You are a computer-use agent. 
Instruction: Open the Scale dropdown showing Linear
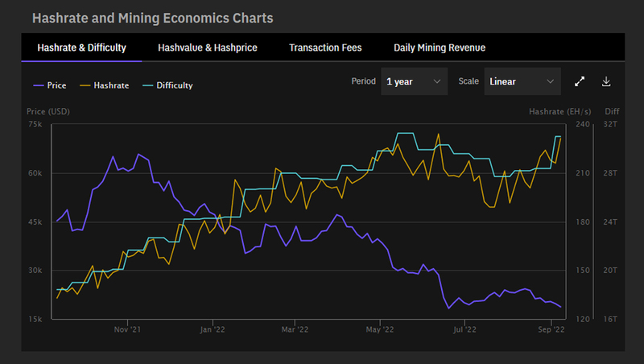(522, 81)
